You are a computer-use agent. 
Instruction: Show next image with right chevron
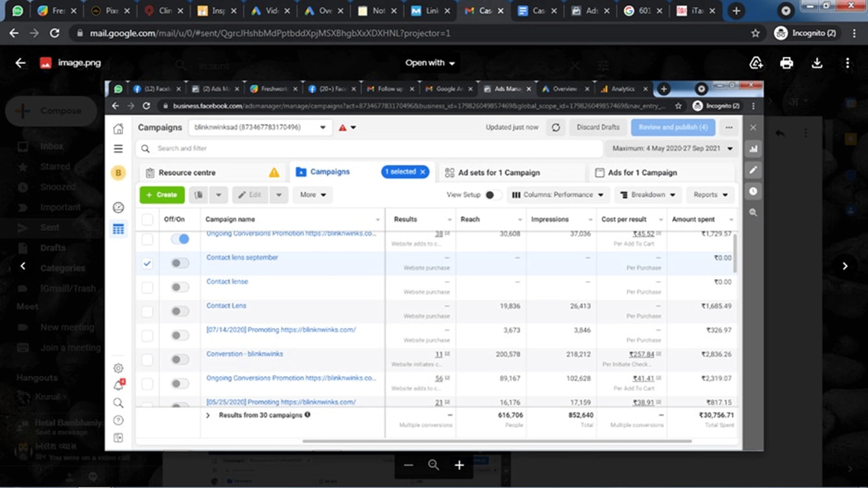point(845,266)
